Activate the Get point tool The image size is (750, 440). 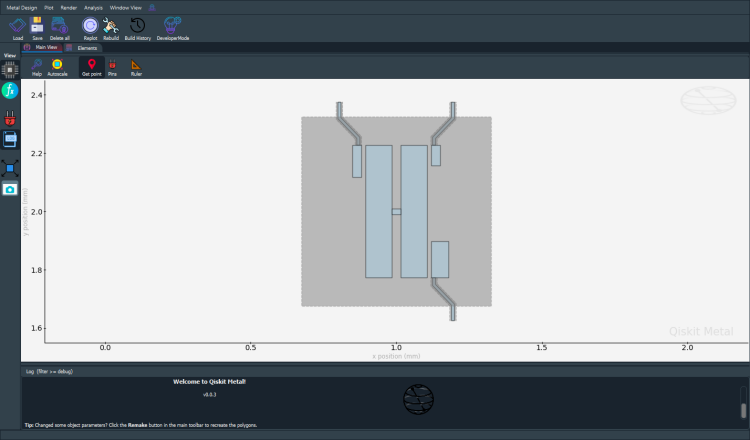click(x=91, y=67)
